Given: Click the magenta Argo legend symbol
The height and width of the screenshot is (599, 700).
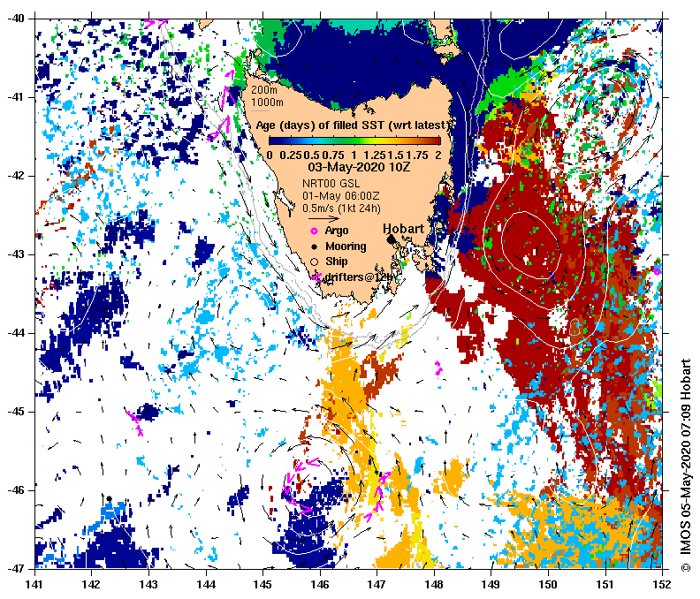Looking at the screenshot, I should tap(314, 231).
